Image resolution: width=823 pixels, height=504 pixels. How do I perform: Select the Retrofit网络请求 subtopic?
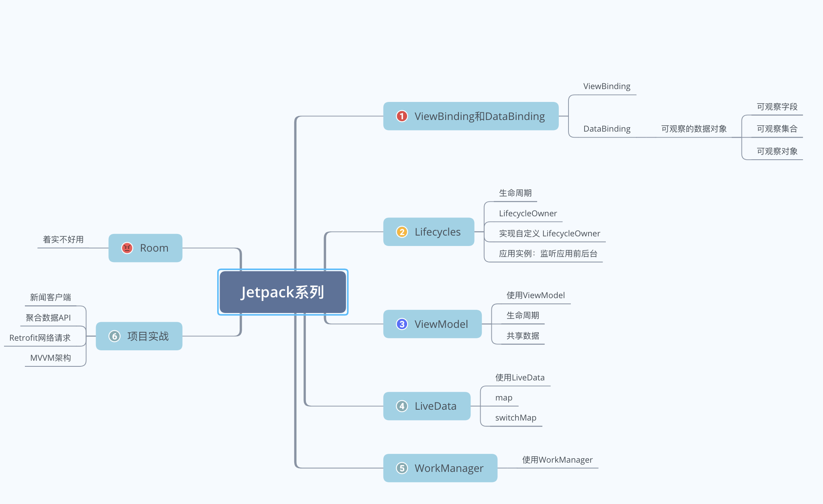point(40,338)
